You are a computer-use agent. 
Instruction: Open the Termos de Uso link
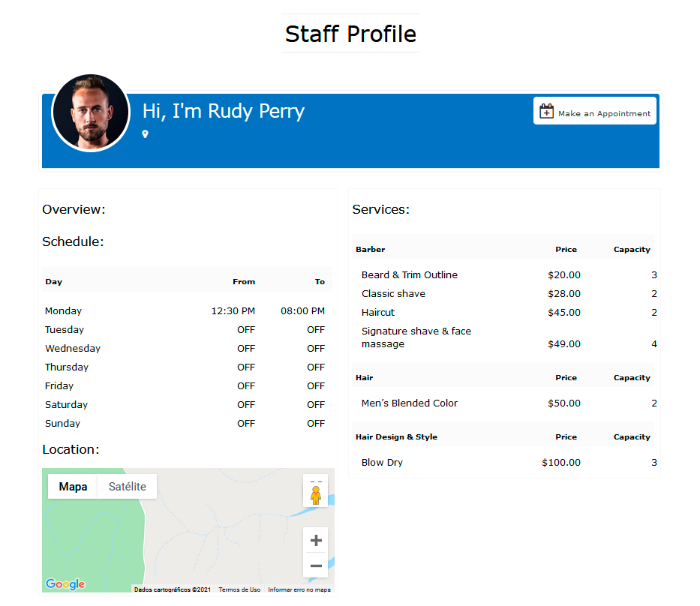239,589
